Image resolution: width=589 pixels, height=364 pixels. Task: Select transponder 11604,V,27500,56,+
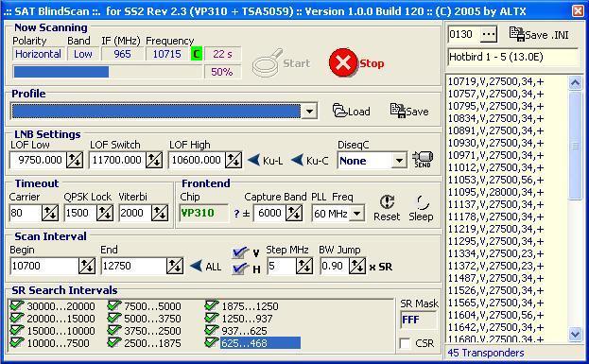(495, 315)
